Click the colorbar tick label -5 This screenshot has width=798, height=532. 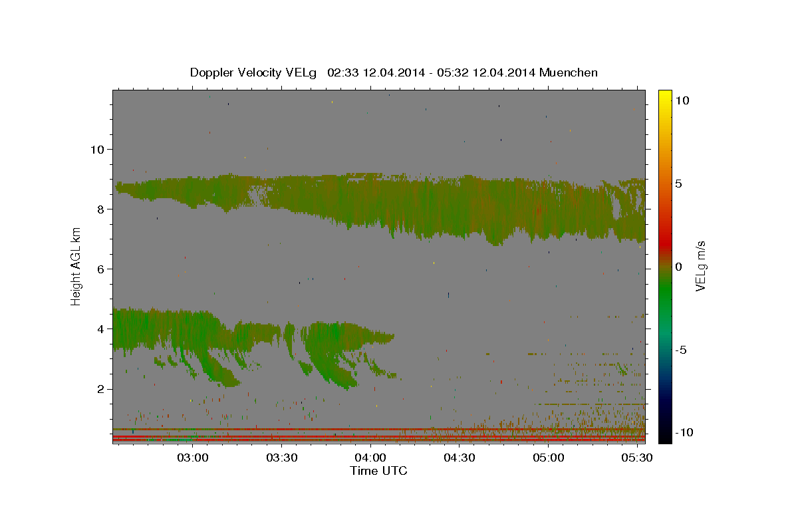pos(681,350)
